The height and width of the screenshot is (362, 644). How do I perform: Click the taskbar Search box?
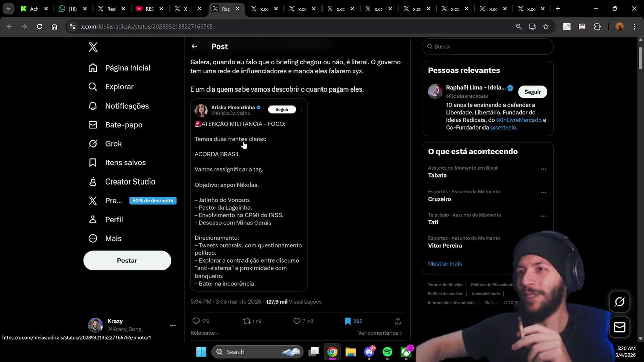pyautogui.click(x=258, y=352)
